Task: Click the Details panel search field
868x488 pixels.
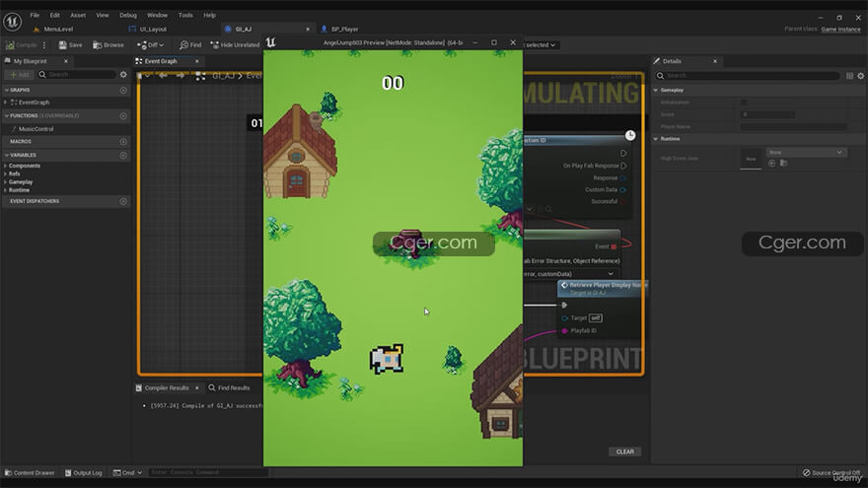Action: [x=748, y=75]
